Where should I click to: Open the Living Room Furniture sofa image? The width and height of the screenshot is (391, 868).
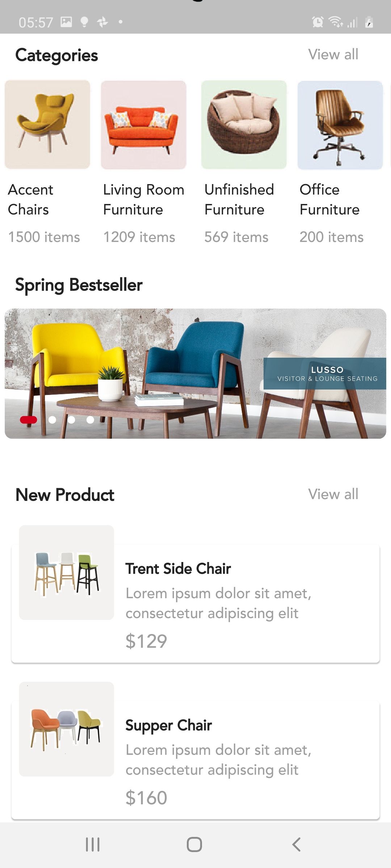pyautogui.click(x=144, y=124)
